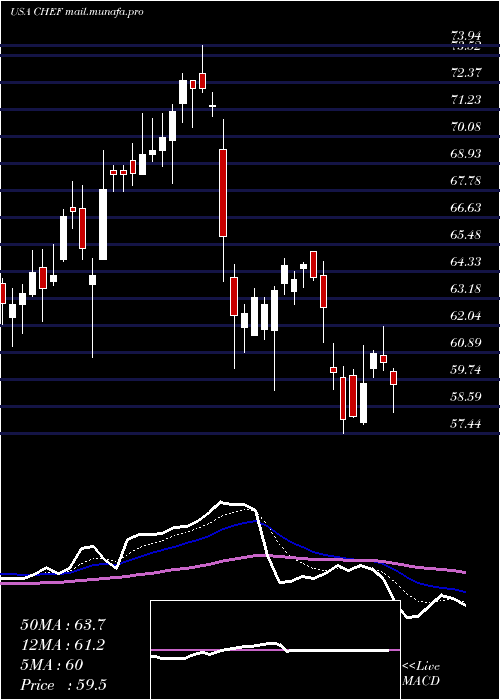Click the last red candle at the chart's right edge
This screenshot has height=700, width=500.
[393, 378]
